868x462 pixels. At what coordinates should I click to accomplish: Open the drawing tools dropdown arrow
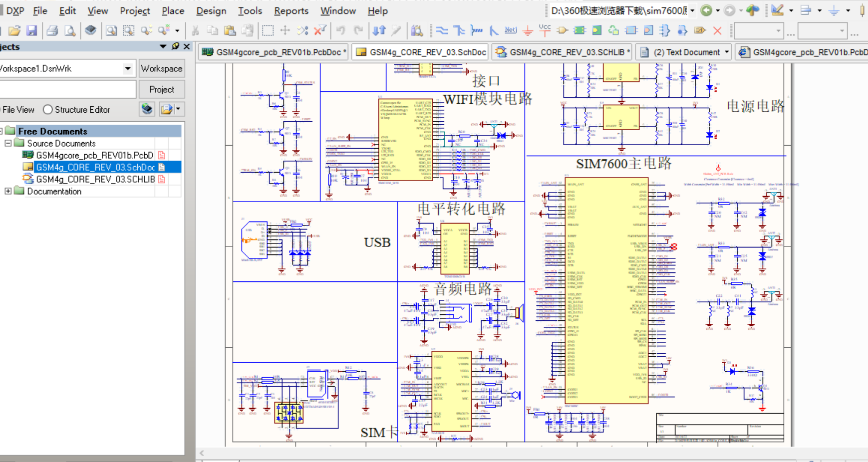pos(791,10)
